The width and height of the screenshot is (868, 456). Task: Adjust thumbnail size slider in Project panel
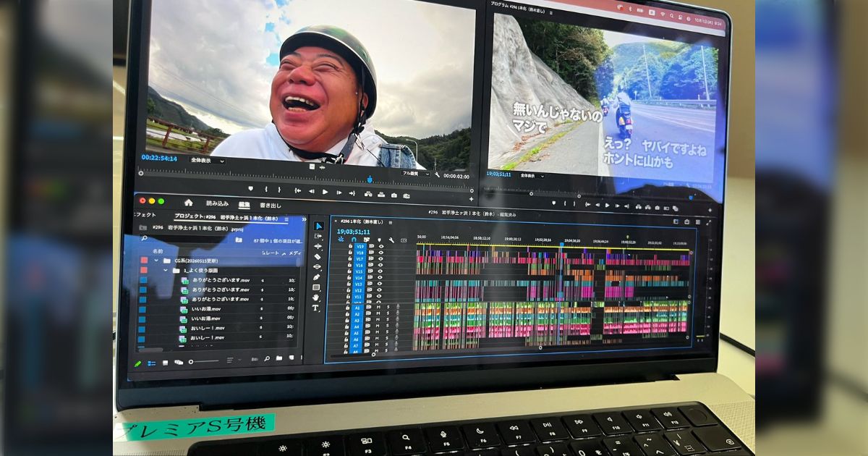204,361
